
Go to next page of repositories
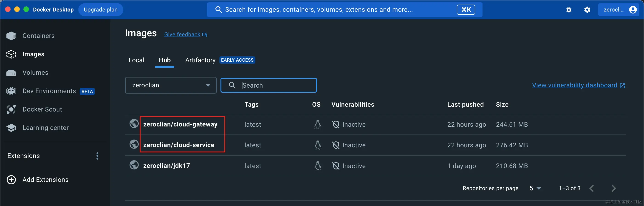tap(613, 188)
